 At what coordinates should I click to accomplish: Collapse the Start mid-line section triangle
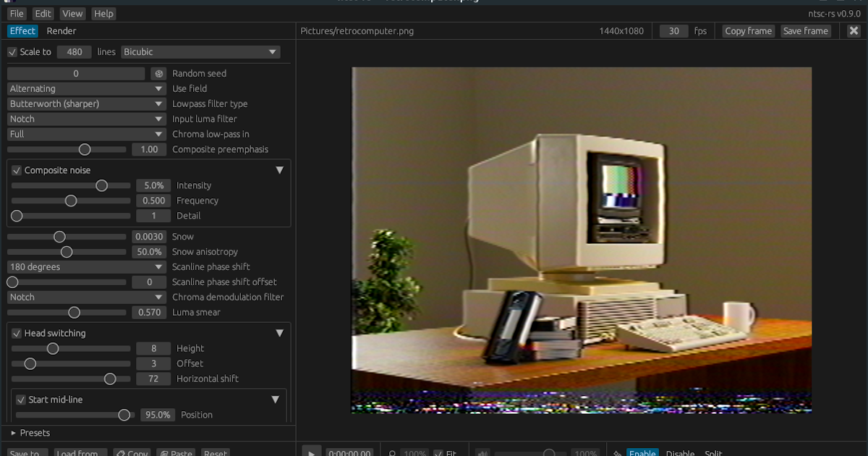276,400
